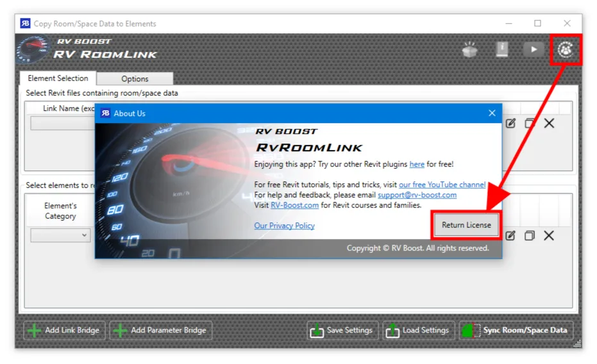This screenshot has height=364, width=597.
Task: Open 'our free YouTube channel' link
Action: [442, 185]
